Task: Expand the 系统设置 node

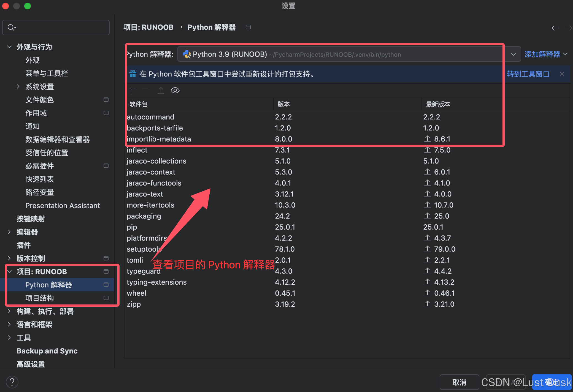Action: (18, 86)
